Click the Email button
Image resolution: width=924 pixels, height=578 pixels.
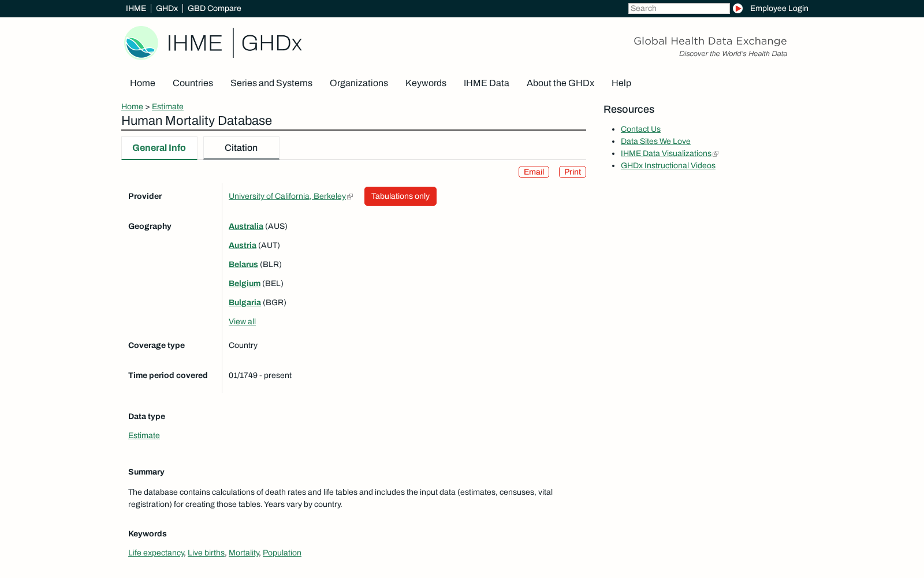pyautogui.click(x=534, y=172)
